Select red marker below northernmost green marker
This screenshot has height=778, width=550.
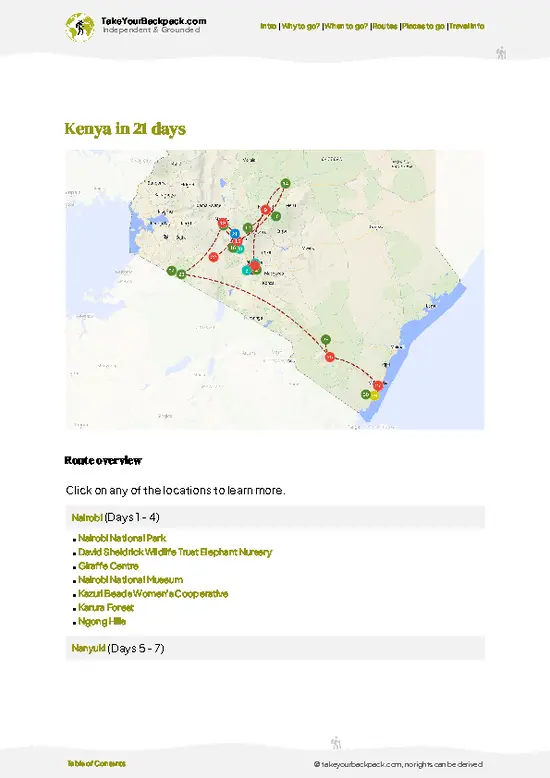[x=266, y=209]
